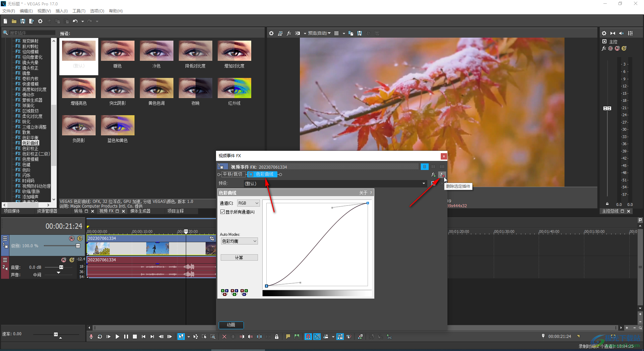Copy snapshot to clipboard in preview toolbar
Screen dimensions: 644x351
(351, 33)
